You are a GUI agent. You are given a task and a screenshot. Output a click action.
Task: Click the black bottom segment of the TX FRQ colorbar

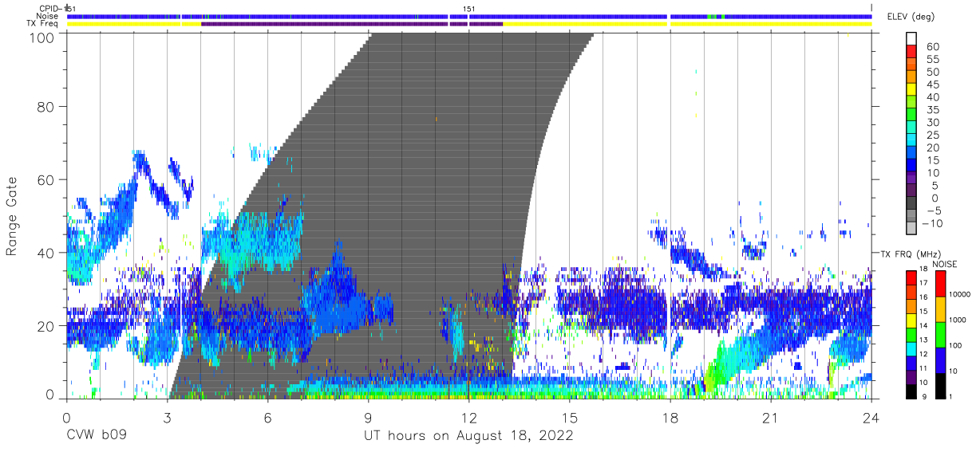click(x=911, y=390)
